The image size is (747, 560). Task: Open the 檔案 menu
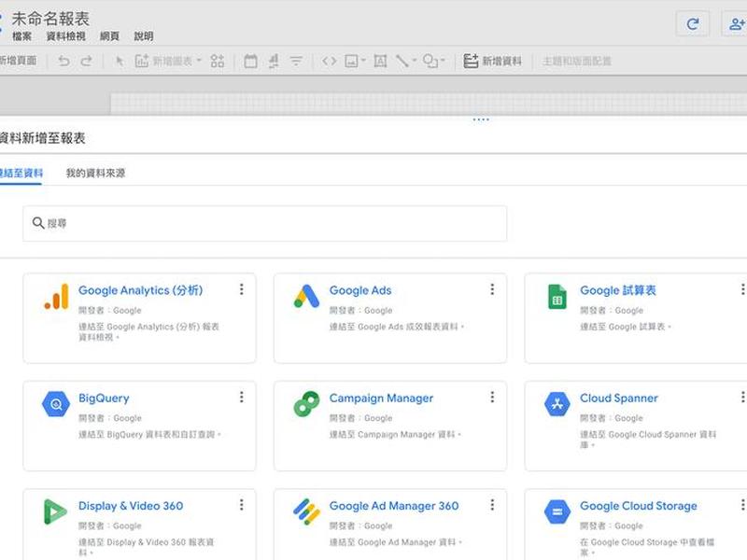[21, 36]
